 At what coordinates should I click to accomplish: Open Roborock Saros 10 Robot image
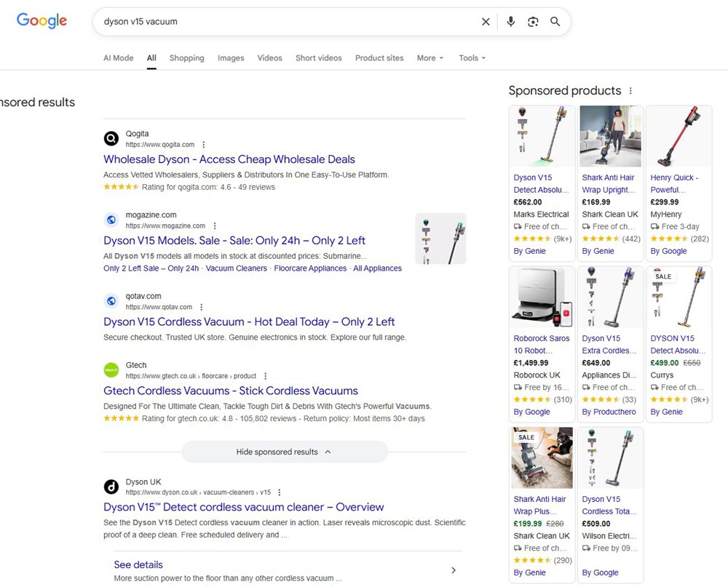542,298
